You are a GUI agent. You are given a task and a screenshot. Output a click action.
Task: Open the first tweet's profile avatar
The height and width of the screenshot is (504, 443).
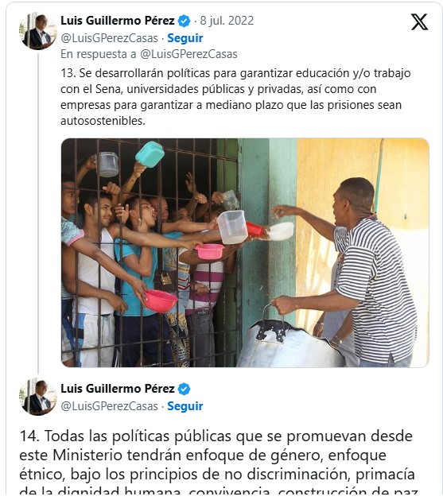coord(38,32)
